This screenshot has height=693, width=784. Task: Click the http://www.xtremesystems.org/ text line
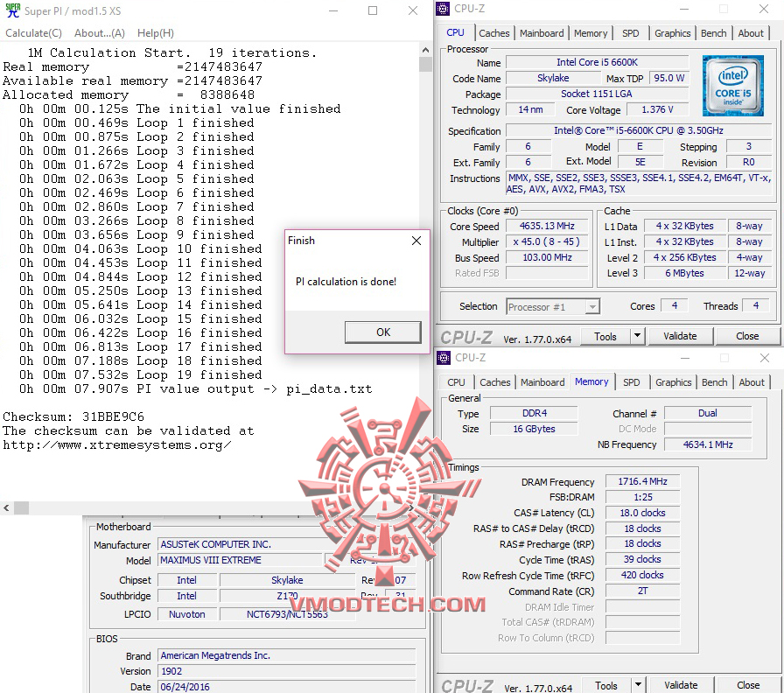(117, 445)
